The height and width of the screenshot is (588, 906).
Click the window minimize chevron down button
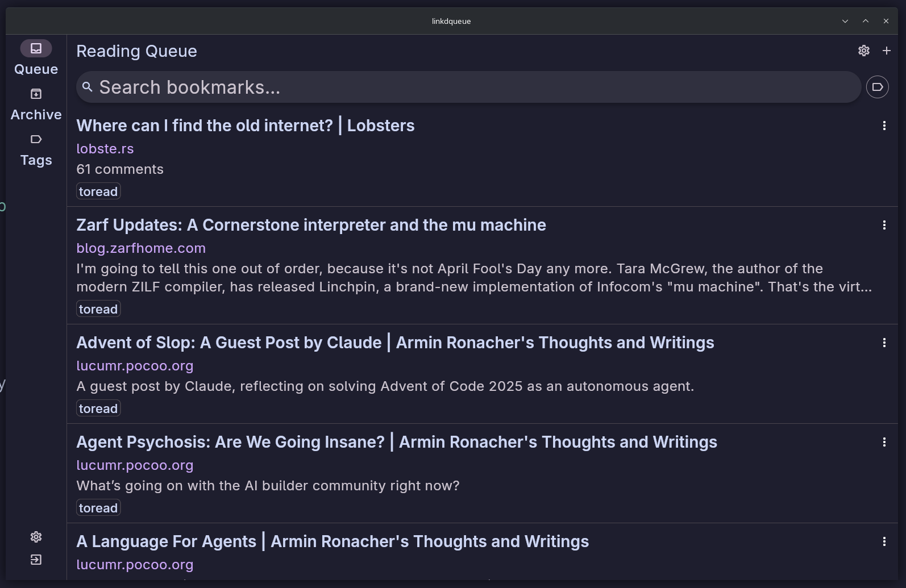click(845, 21)
